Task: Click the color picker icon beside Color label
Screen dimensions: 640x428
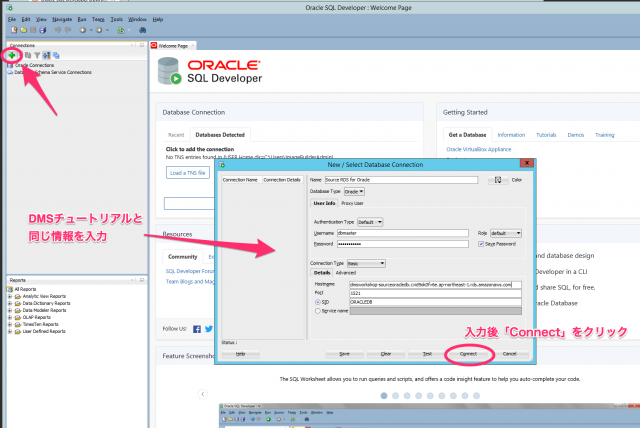Action: pyautogui.click(x=498, y=180)
